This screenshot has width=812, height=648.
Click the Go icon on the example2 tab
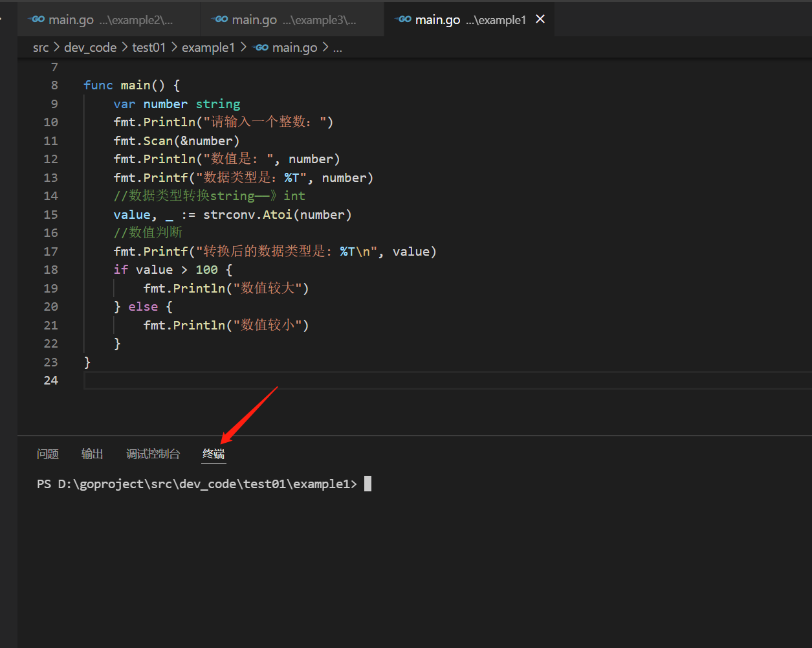pyautogui.click(x=37, y=19)
